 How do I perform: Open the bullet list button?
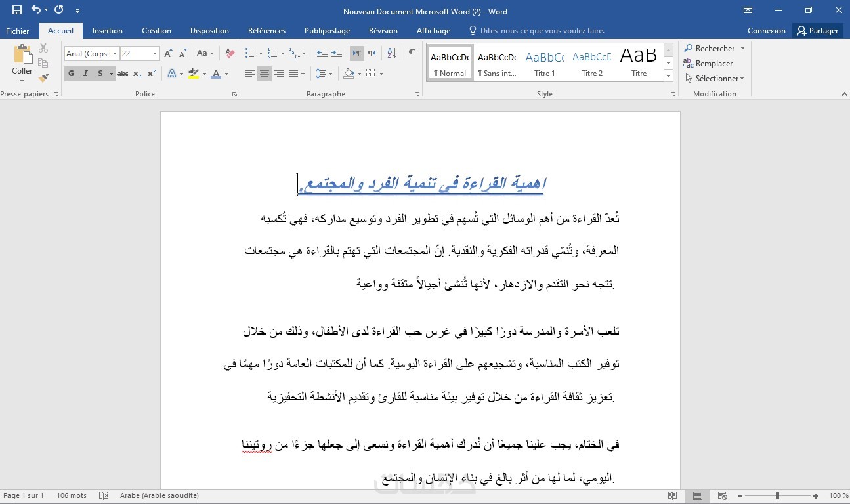click(249, 53)
